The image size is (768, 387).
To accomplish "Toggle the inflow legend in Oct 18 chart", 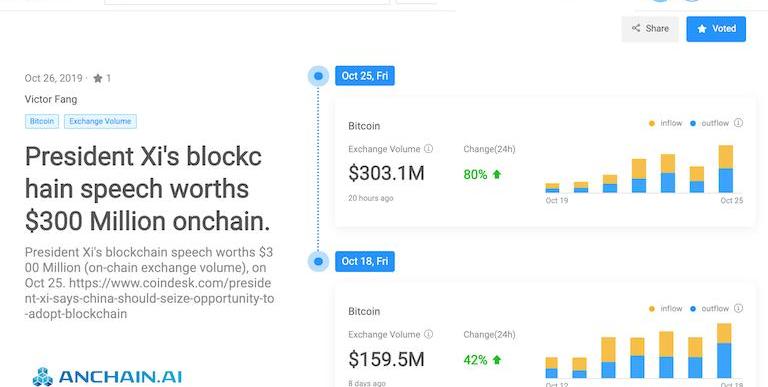I will [x=665, y=309].
